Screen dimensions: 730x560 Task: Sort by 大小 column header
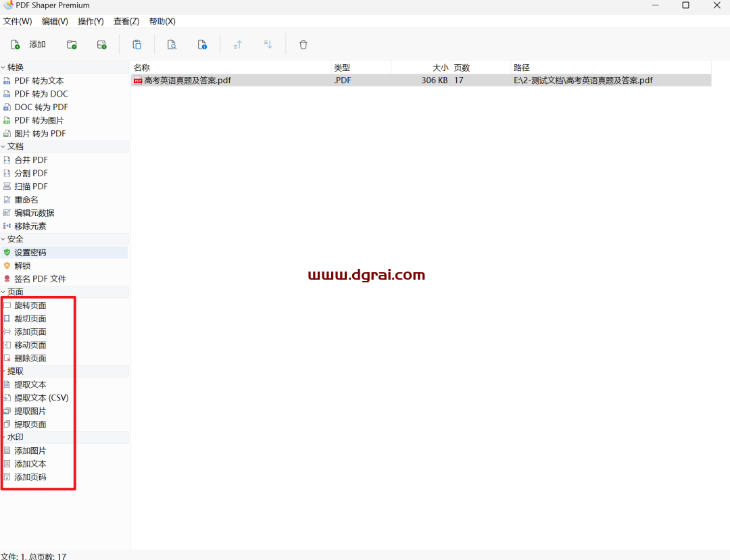coord(421,68)
